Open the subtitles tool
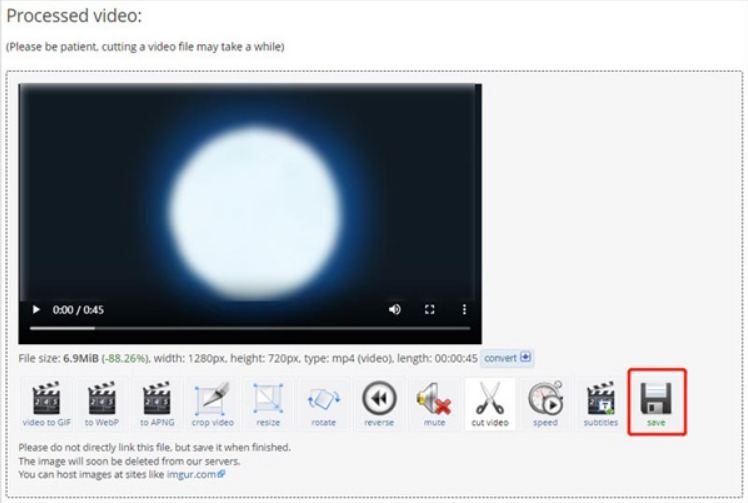 coord(601,404)
